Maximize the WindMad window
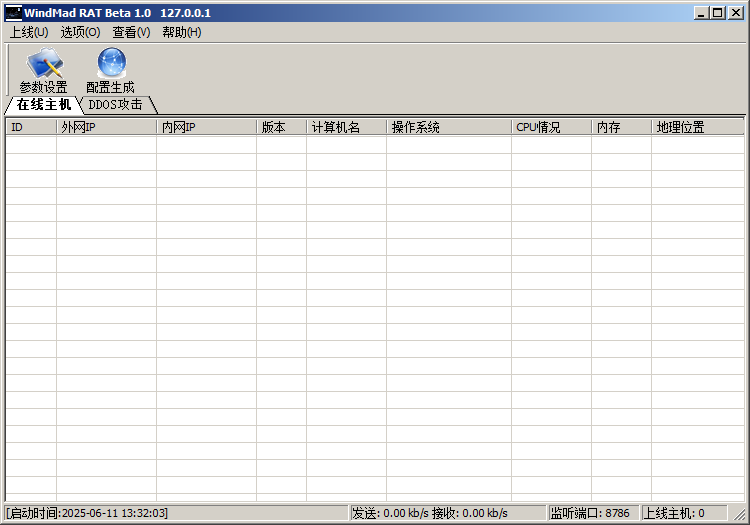This screenshot has width=750, height=525. 717,13
